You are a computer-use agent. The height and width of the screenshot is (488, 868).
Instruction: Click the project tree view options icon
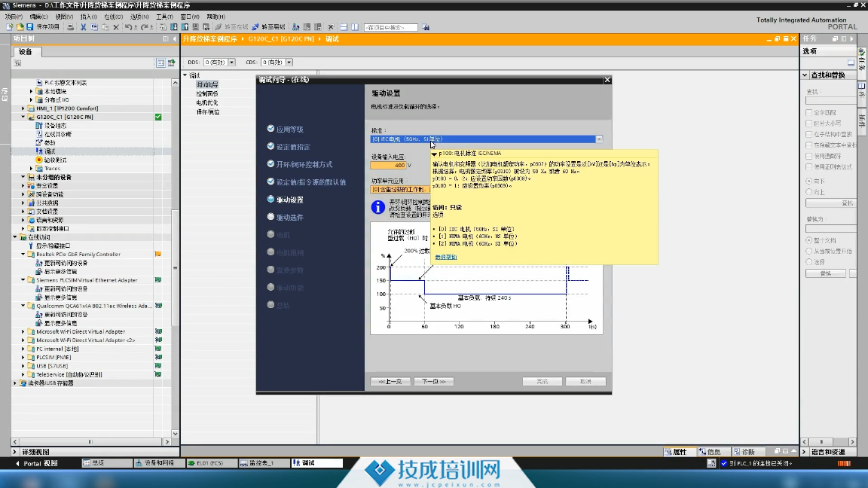160,63
